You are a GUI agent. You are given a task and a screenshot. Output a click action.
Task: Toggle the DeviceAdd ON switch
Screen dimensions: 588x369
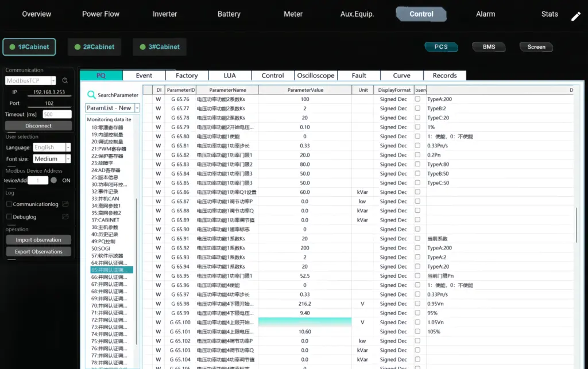53,180
